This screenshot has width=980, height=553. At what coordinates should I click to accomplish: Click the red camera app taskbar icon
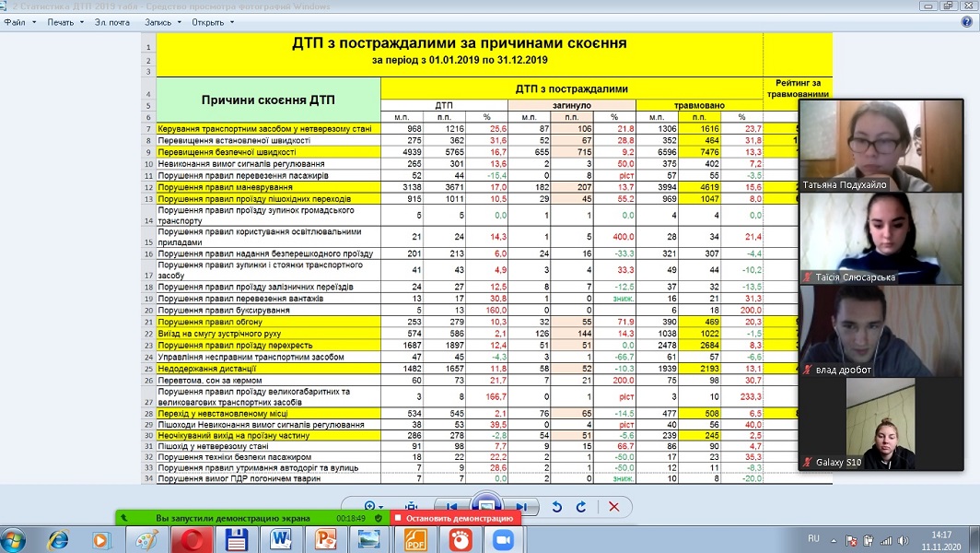coord(461,540)
